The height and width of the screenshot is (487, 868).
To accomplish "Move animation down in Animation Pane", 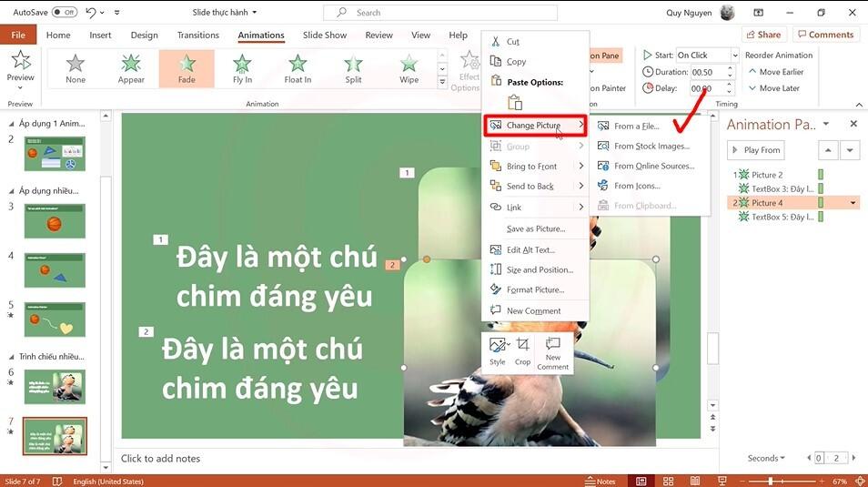I will pos(850,150).
